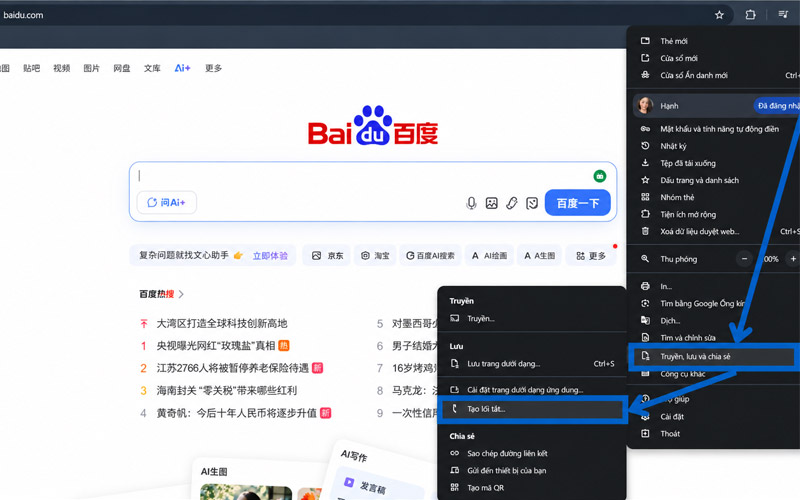Click the AI生图 chip

coord(539,256)
